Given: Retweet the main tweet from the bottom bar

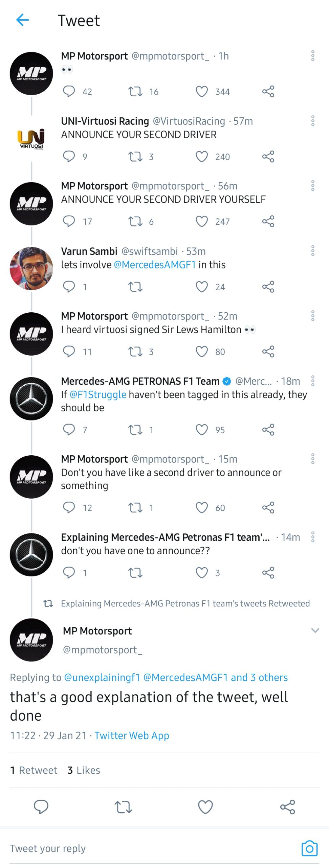Looking at the screenshot, I should pos(123,807).
